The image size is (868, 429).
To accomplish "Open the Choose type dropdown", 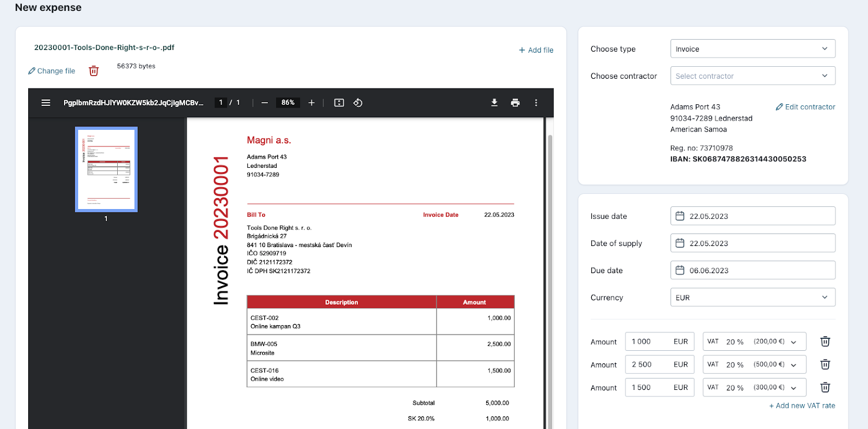I will point(753,49).
